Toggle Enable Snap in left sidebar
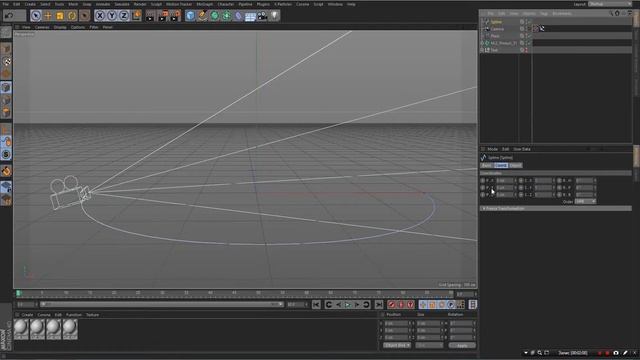 (6, 171)
